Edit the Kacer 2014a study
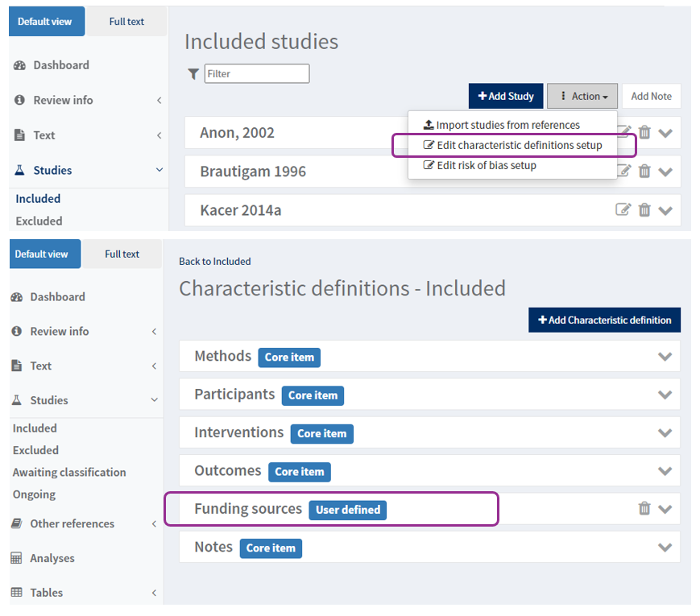 click(623, 209)
